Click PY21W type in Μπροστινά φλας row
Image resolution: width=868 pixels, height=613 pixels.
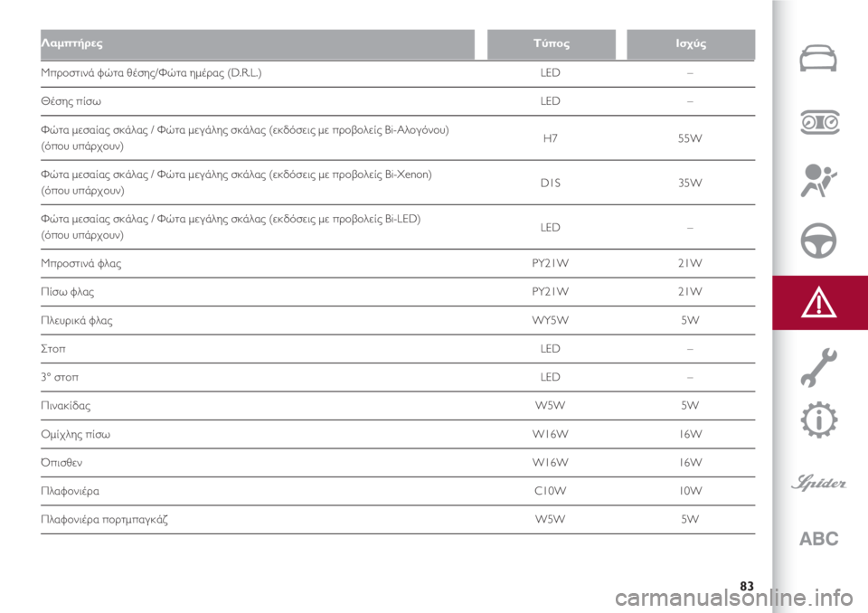click(x=551, y=264)
